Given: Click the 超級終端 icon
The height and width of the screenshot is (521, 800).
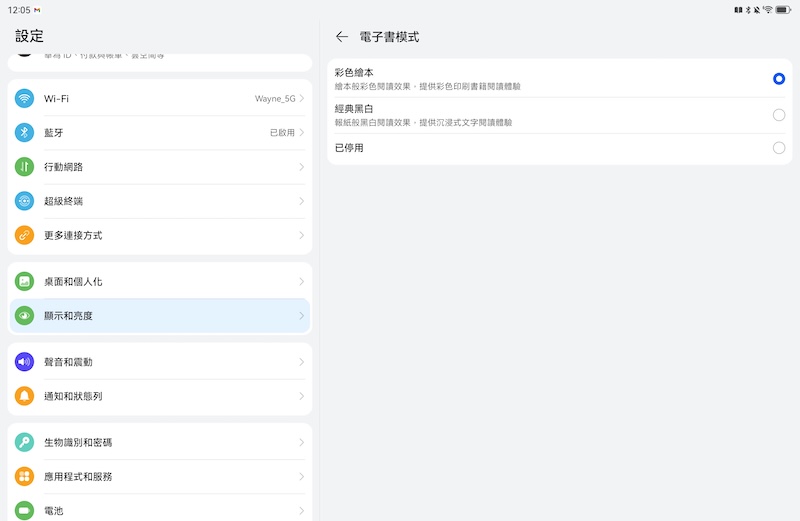Looking at the screenshot, I should pos(25,201).
